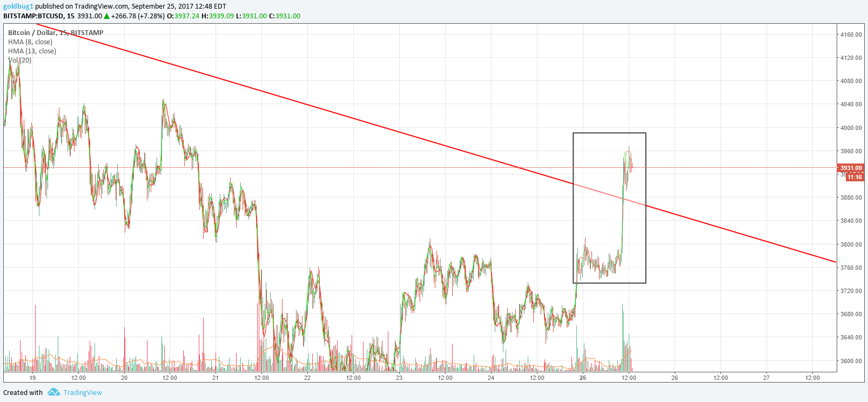Click the 19 date label on time axis
The width and height of the screenshot is (868, 402).
point(32,378)
